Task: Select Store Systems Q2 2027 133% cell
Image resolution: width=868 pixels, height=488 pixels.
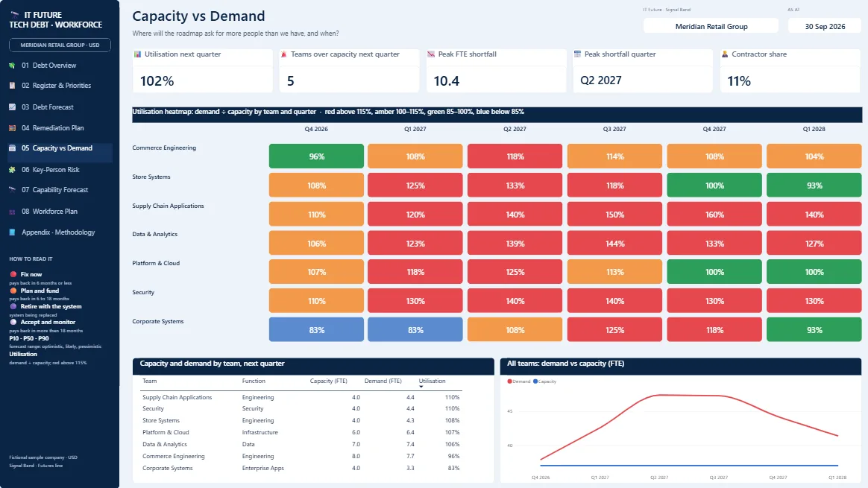Action: point(515,186)
